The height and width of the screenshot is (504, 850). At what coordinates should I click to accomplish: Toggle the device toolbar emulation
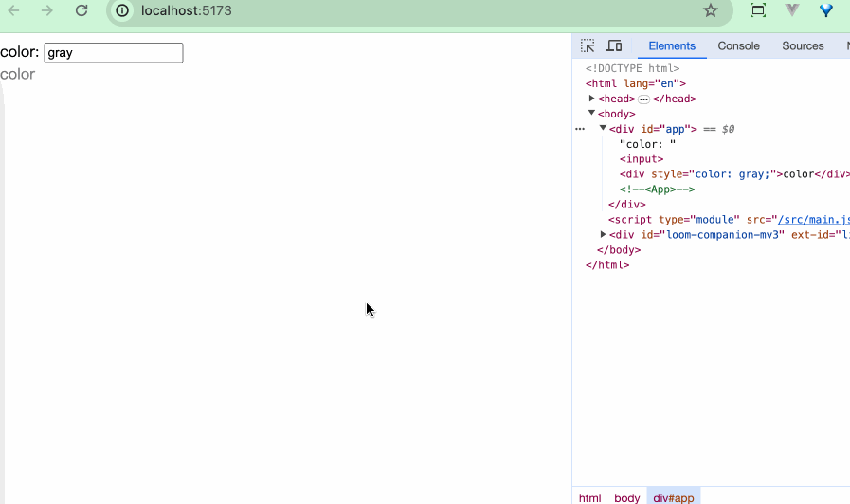[614, 45]
